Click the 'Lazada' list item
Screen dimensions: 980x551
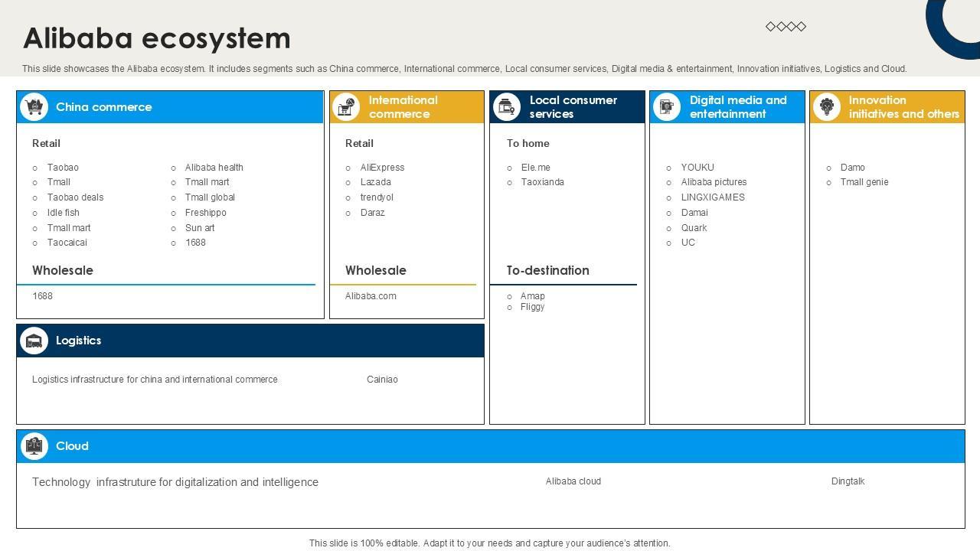point(376,182)
